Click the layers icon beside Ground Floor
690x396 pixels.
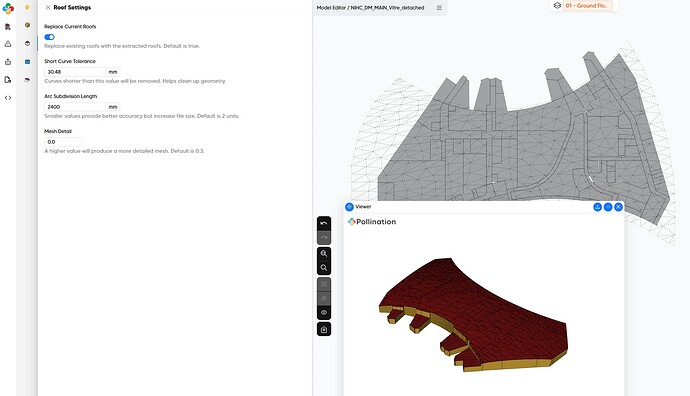coord(557,6)
